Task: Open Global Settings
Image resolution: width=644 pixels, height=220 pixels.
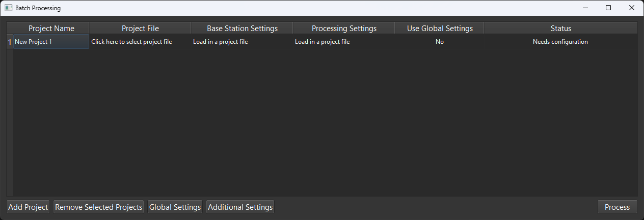Action: (x=175, y=207)
